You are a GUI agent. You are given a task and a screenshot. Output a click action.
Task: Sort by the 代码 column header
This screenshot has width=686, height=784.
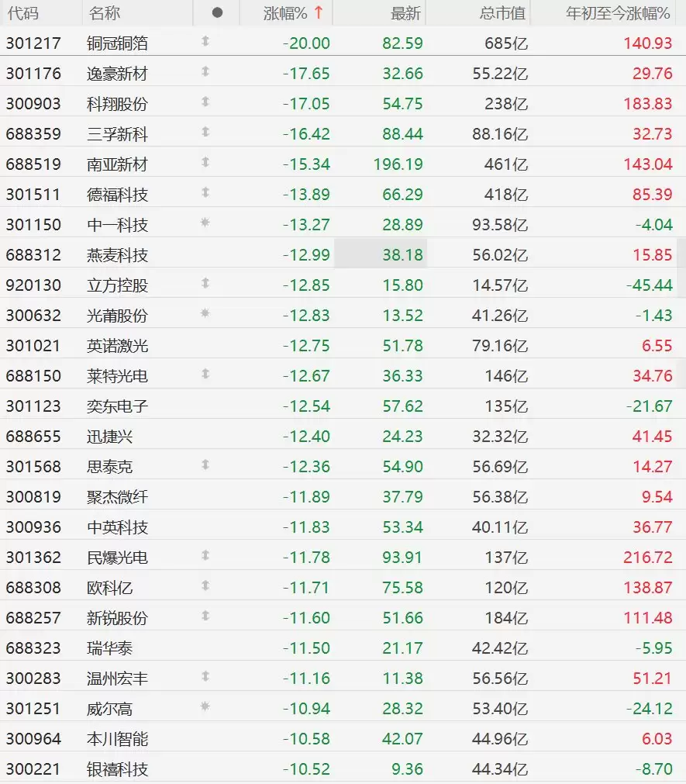point(23,13)
